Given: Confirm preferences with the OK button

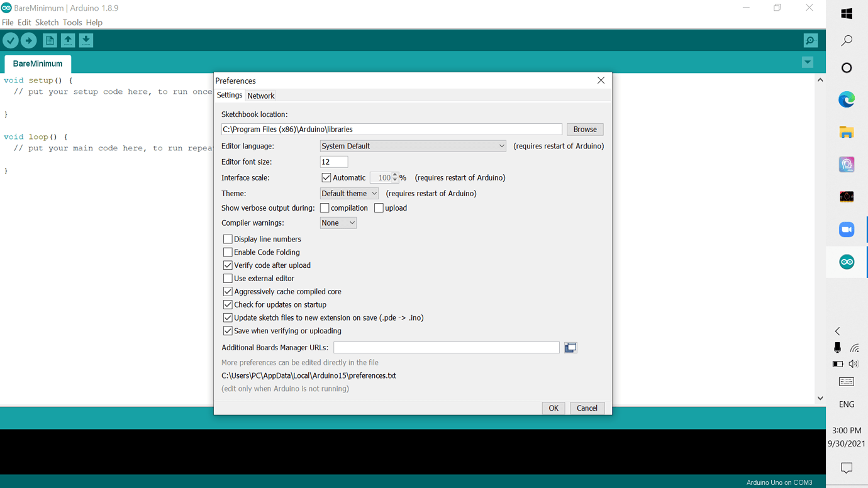Looking at the screenshot, I should click(553, 408).
